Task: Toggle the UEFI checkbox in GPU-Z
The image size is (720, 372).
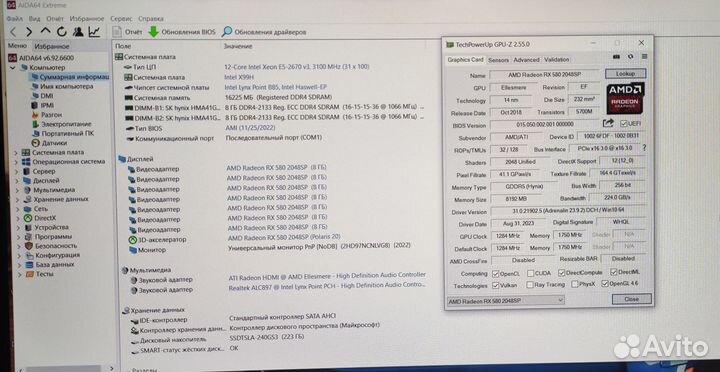Action: pos(623,124)
